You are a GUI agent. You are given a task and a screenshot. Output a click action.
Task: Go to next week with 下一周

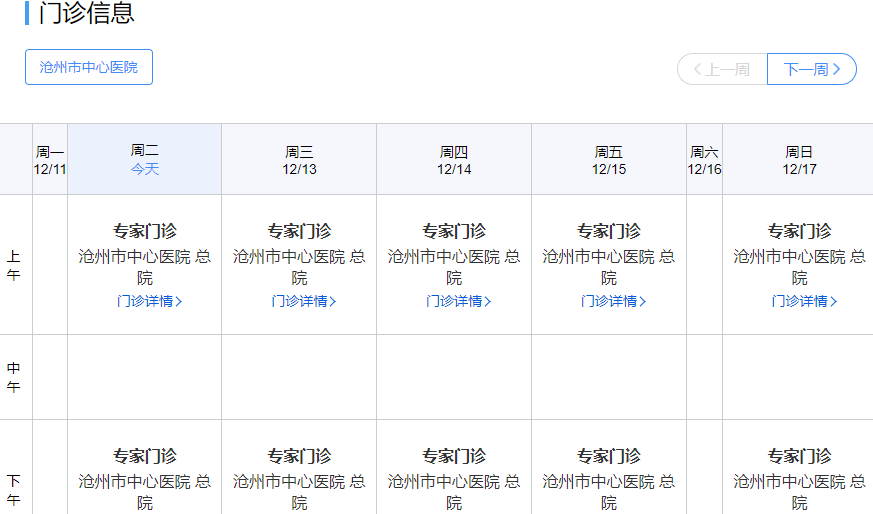click(811, 69)
